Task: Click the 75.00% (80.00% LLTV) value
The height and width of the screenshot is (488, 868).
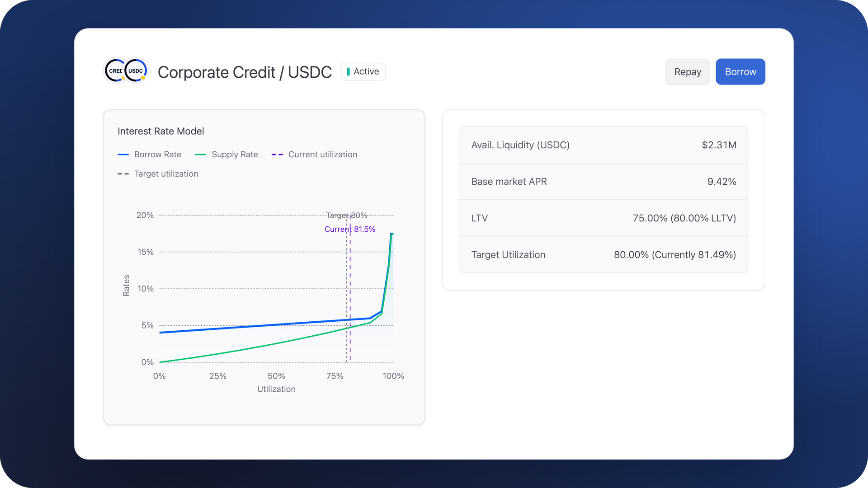Action: (684, 218)
